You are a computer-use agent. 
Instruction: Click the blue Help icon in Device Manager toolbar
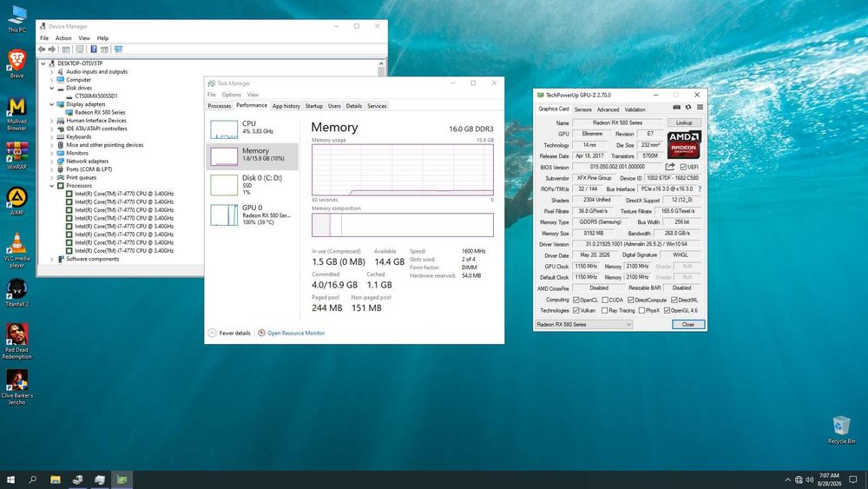[x=94, y=50]
